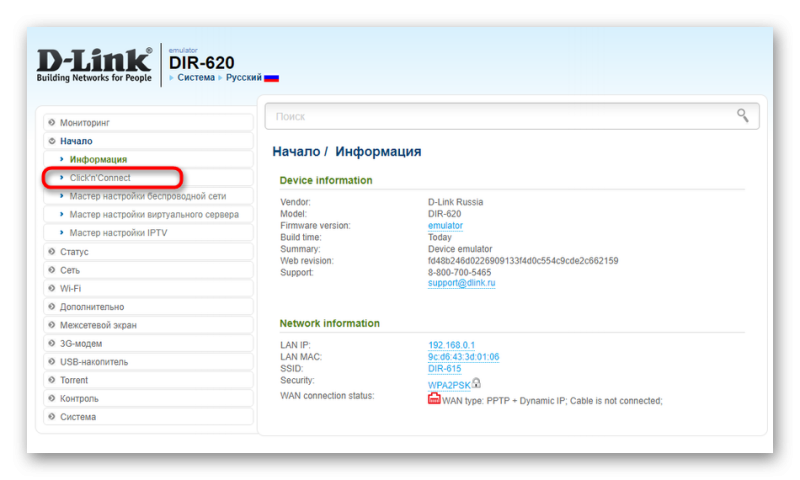Collapse the Начало section arrow
The width and height of the screenshot is (800, 480).
coord(52,141)
